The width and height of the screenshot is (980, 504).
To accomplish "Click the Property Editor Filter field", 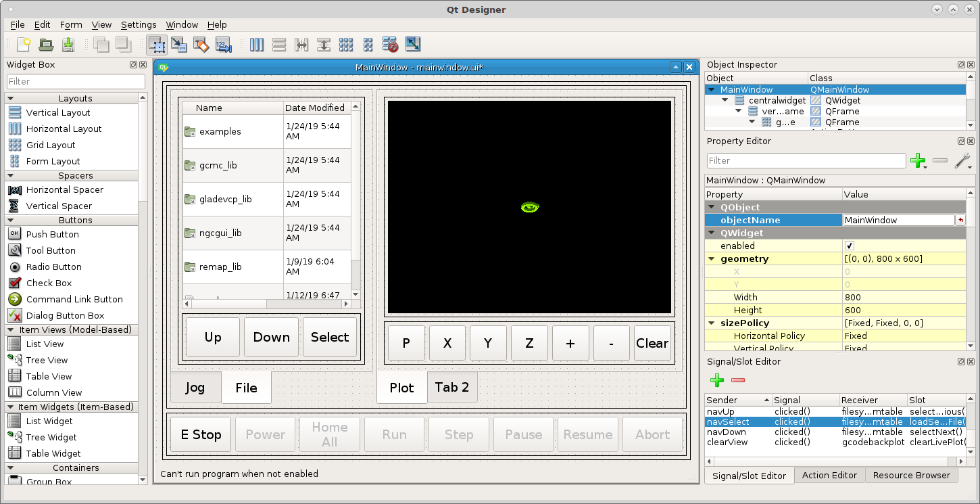I will click(x=806, y=160).
